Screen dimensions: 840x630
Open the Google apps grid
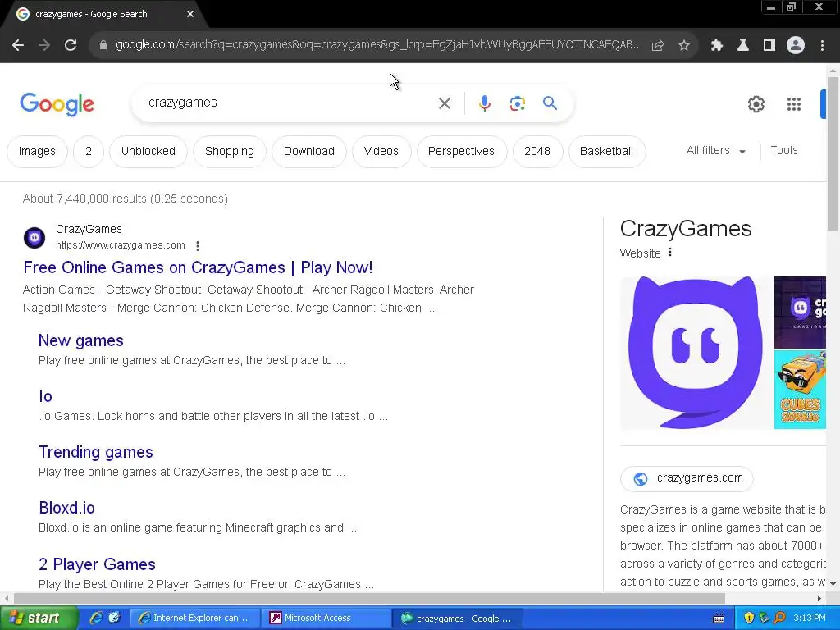pyautogui.click(x=794, y=104)
